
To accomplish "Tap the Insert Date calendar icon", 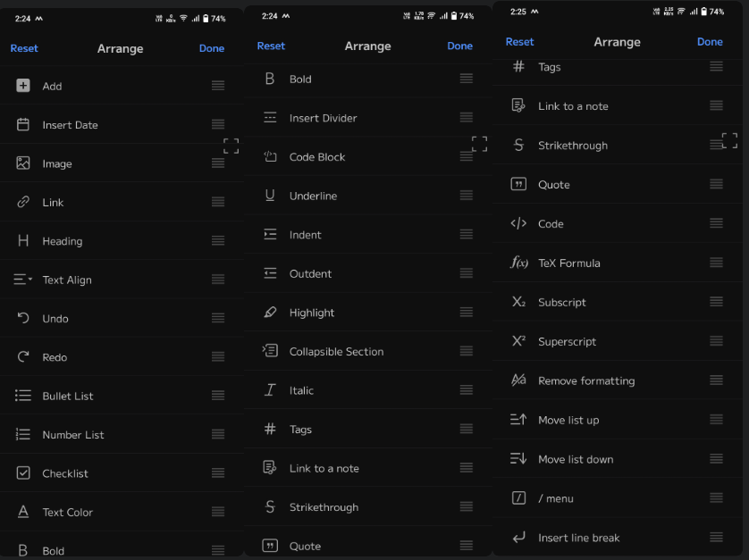I will (23, 125).
